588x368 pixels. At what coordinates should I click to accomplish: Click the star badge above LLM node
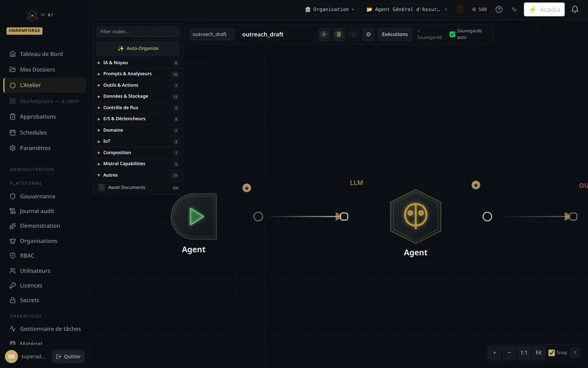[x=476, y=185]
